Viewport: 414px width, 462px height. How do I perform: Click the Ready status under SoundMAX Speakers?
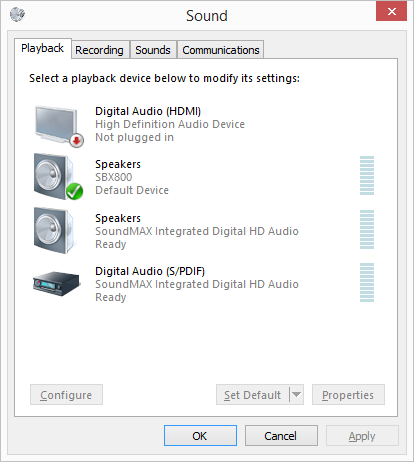[x=111, y=244]
